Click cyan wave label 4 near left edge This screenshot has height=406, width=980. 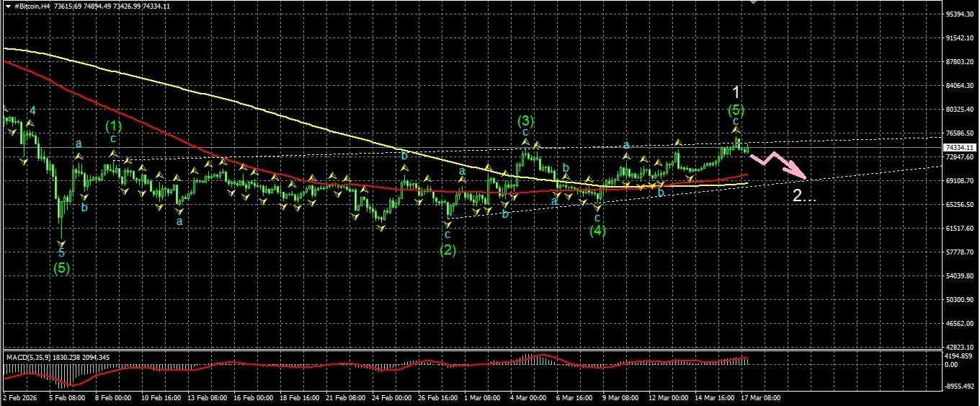(x=32, y=110)
